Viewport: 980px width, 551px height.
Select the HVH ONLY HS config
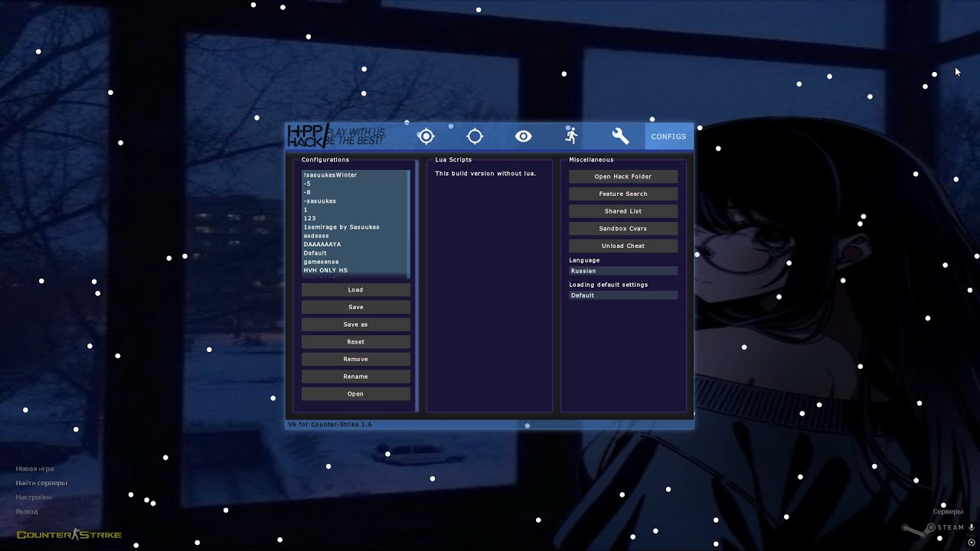point(354,270)
